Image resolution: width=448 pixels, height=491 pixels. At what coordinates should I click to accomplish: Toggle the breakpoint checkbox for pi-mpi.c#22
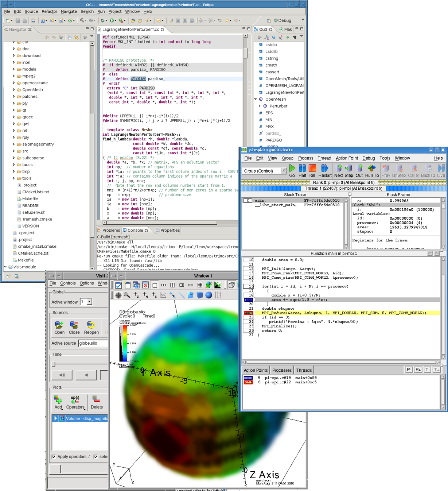(248, 382)
